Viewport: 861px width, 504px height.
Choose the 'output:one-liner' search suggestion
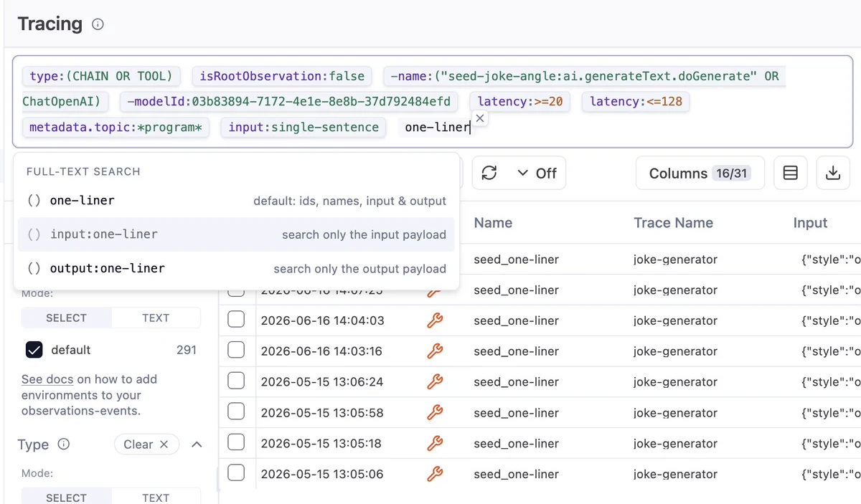[x=236, y=269]
